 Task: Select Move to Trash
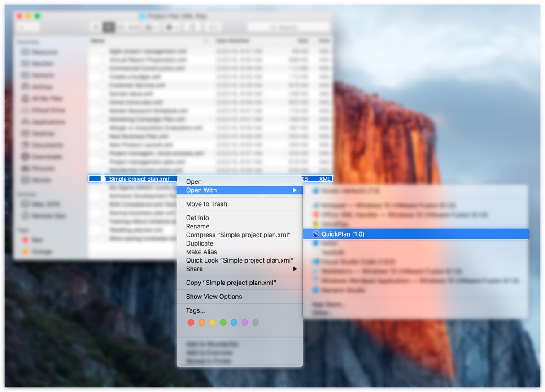206,204
